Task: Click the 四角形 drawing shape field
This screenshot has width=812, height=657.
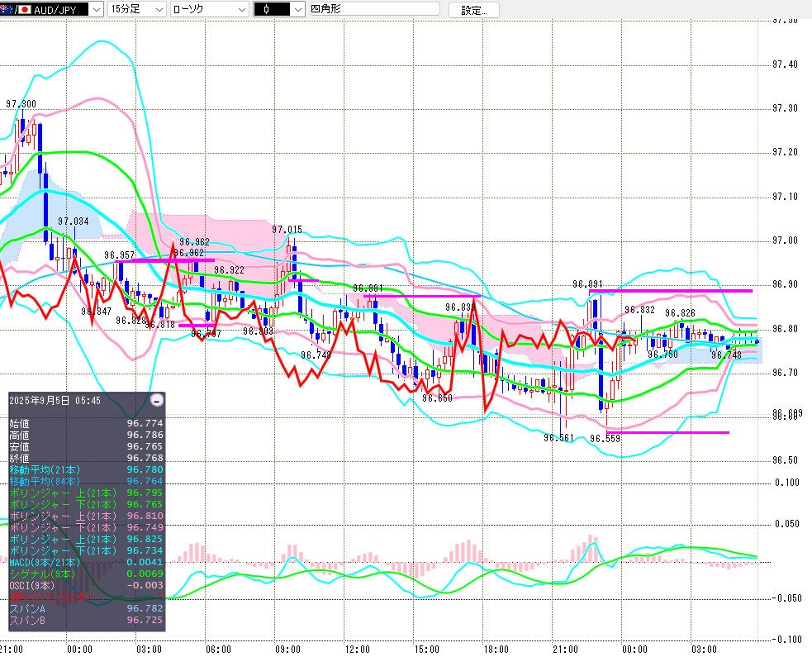Action: tap(374, 9)
